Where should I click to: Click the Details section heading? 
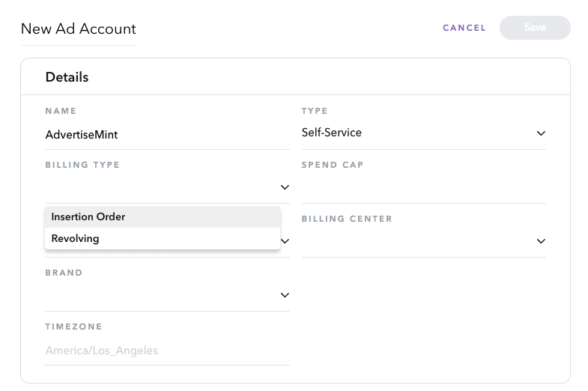pyautogui.click(x=67, y=77)
